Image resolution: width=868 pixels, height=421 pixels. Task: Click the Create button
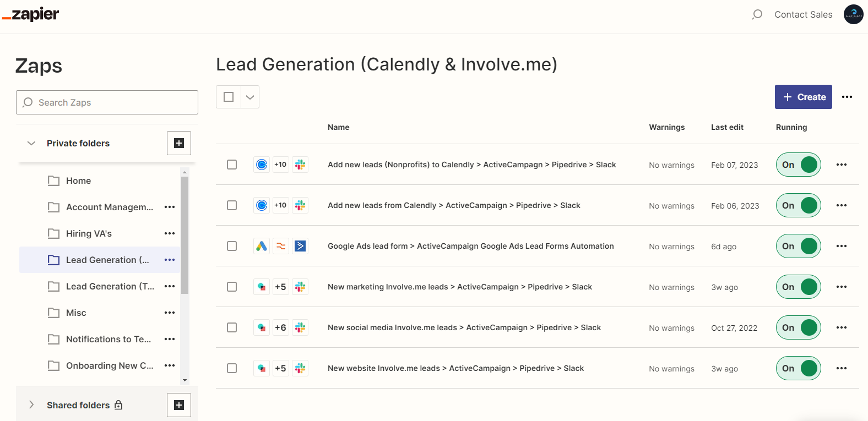click(804, 97)
